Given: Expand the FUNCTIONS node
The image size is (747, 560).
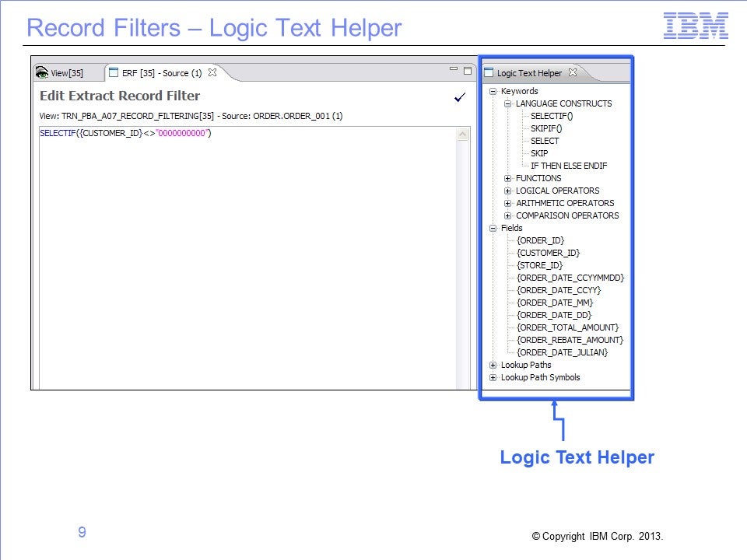Looking at the screenshot, I should click(508, 178).
